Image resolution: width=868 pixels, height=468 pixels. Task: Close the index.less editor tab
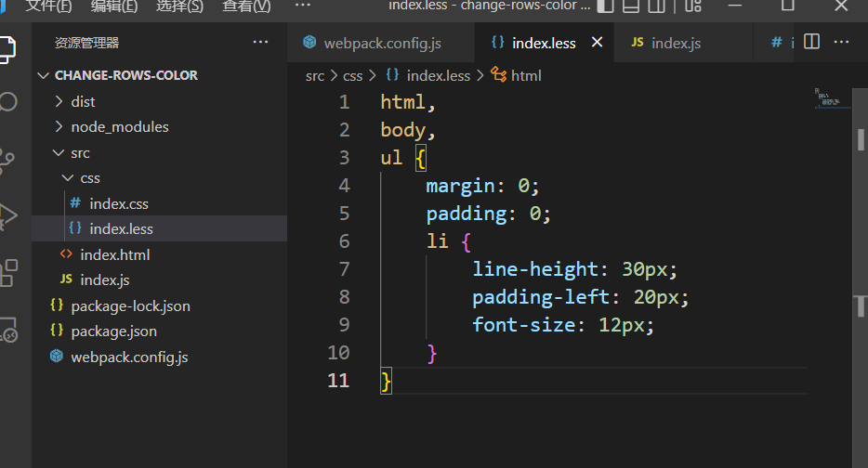tap(597, 43)
